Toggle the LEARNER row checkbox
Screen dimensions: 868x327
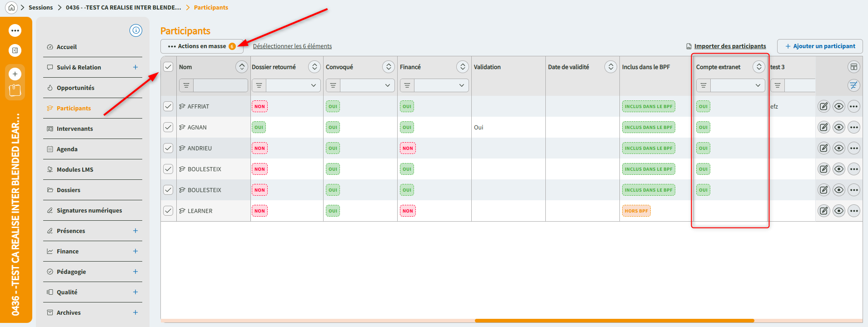point(168,211)
